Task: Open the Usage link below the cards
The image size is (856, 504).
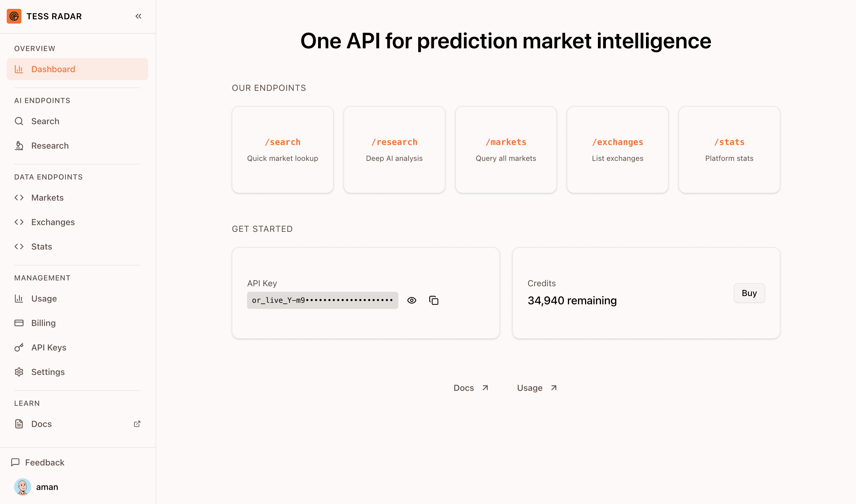Action: tap(536, 388)
